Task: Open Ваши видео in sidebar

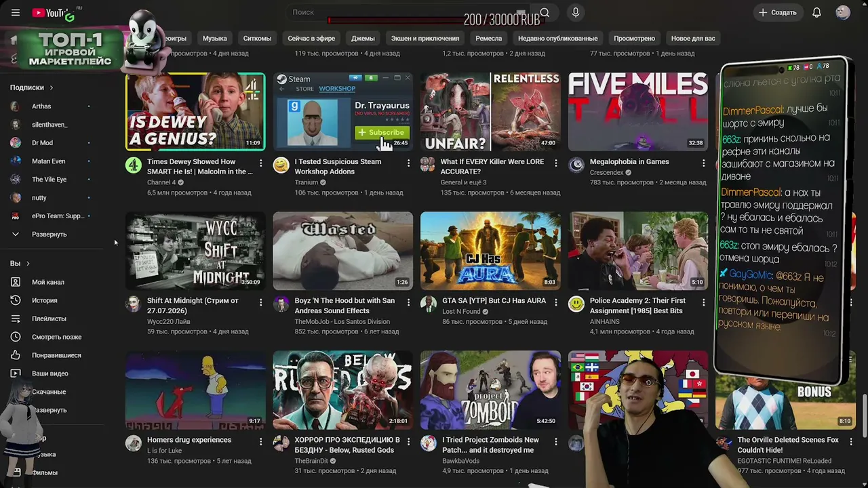Action: pyautogui.click(x=52, y=373)
